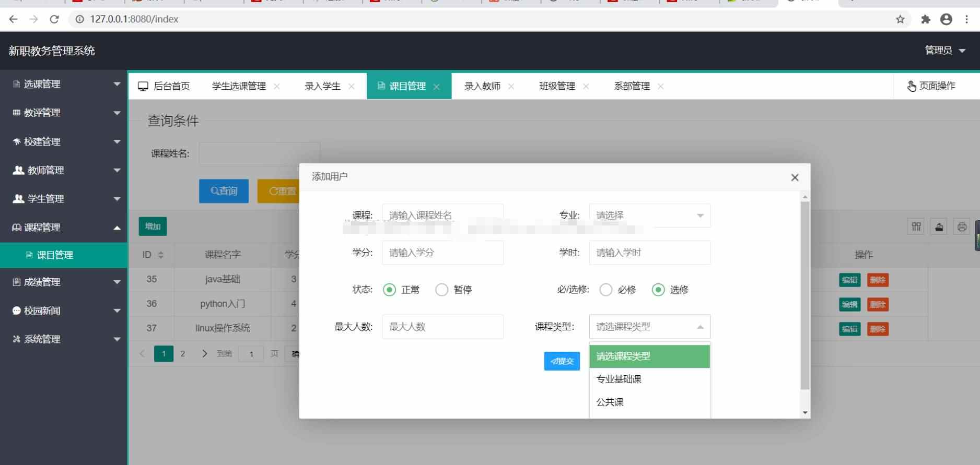
Task: Select 暂停 status radio button
Action: (x=441, y=290)
